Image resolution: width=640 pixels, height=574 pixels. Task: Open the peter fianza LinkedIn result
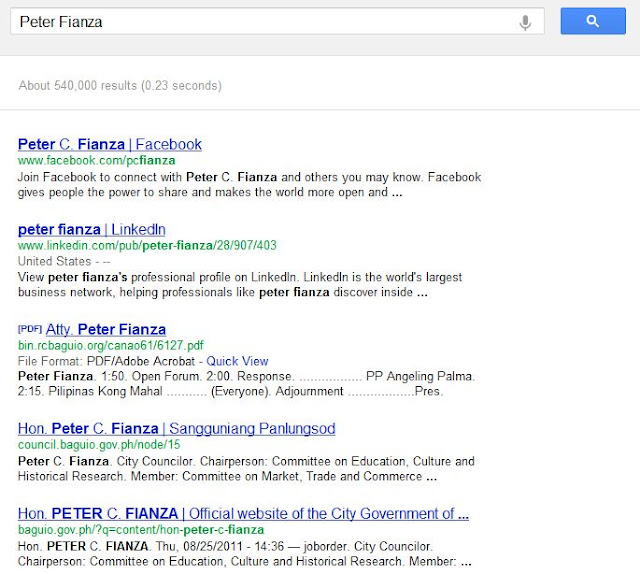coord(92,229)
